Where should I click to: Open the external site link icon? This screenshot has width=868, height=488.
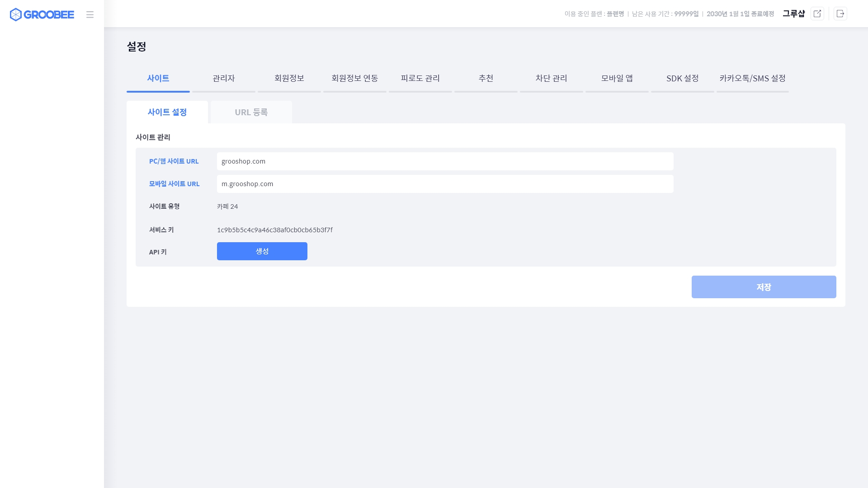point(817,14)
